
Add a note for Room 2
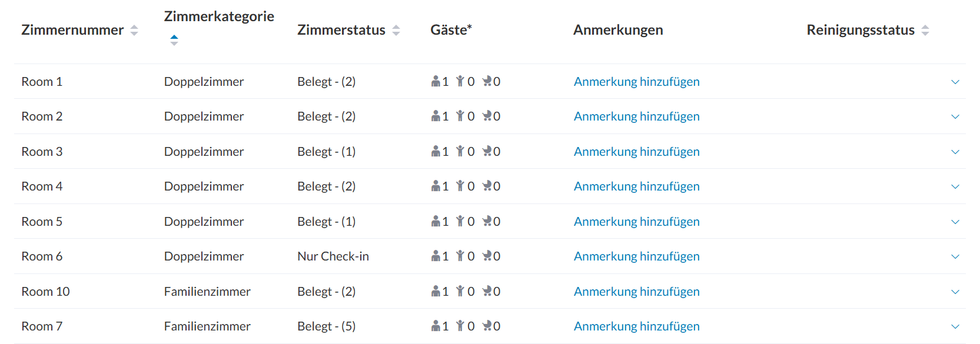coord(636,116)
